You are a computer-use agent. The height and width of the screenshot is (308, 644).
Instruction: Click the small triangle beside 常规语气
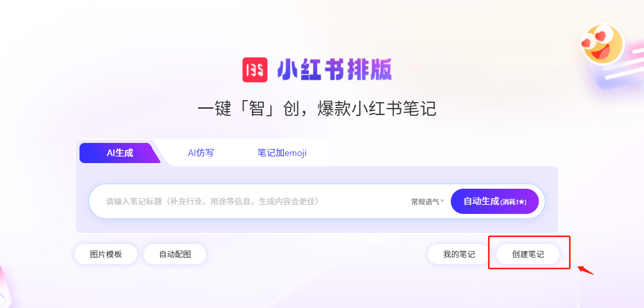click(442, 201)
